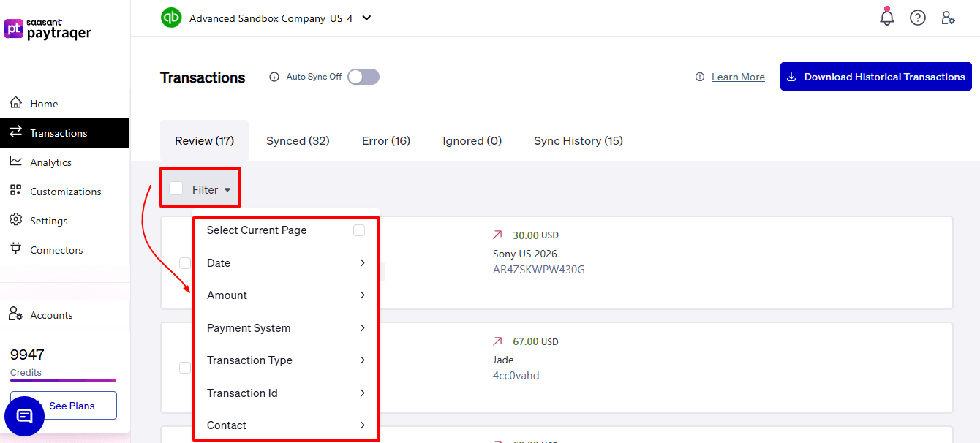Click transaction ID AR4ZSKWPW430G
The width and height of the screenshot is (980, 443).
(x=538, y=270)
